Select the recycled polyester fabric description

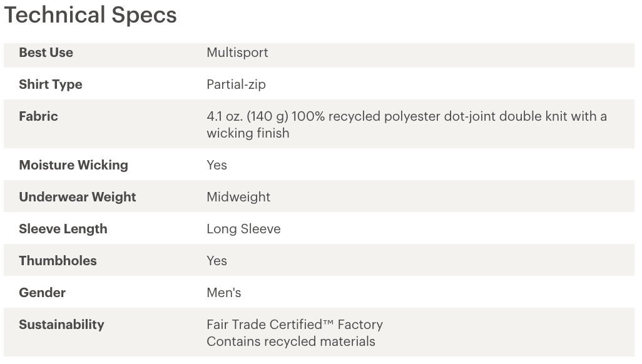pyautogui.click(x=407, y=124)
